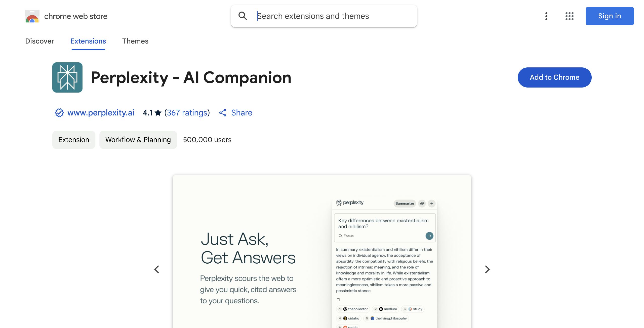
Task: Open the 367 ratings link
Action: [x=187, y=113]
